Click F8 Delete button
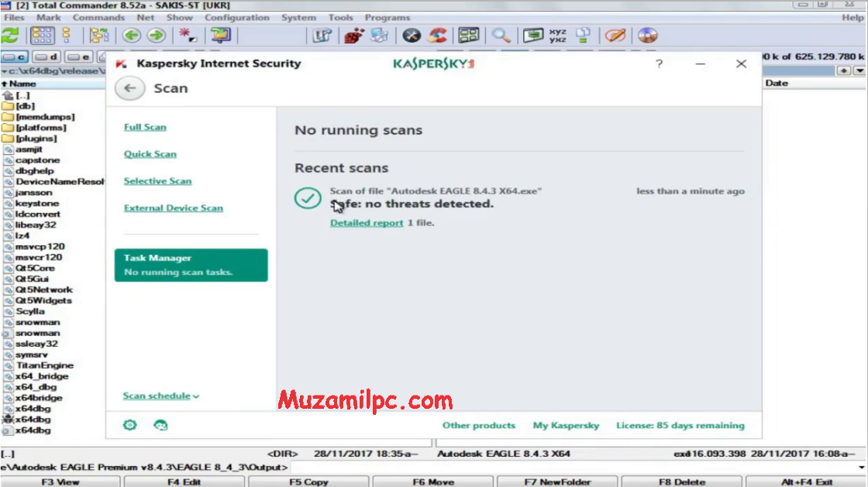868x487 pixels. click(682, 482)
